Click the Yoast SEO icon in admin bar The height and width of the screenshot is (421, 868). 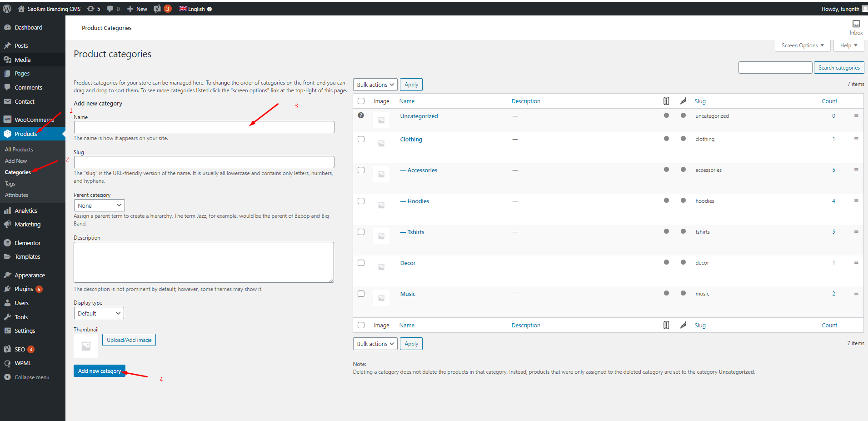(157, 9)
